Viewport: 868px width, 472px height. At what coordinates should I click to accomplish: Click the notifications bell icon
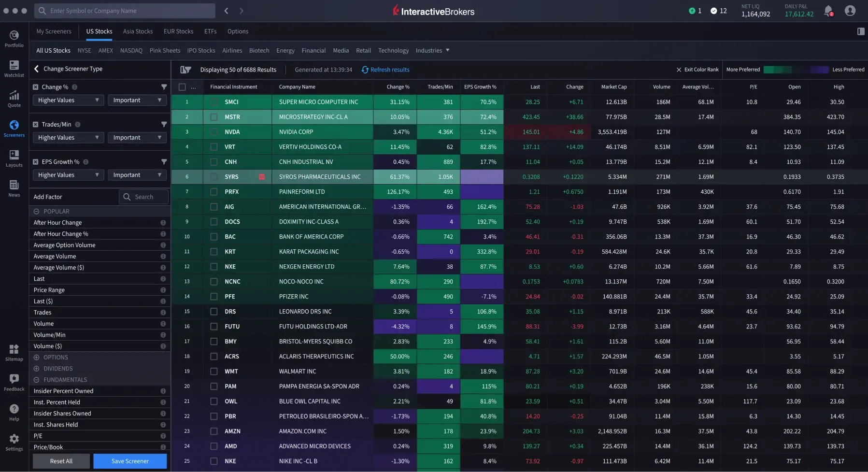pyautogui.click(x=828, y=11)
